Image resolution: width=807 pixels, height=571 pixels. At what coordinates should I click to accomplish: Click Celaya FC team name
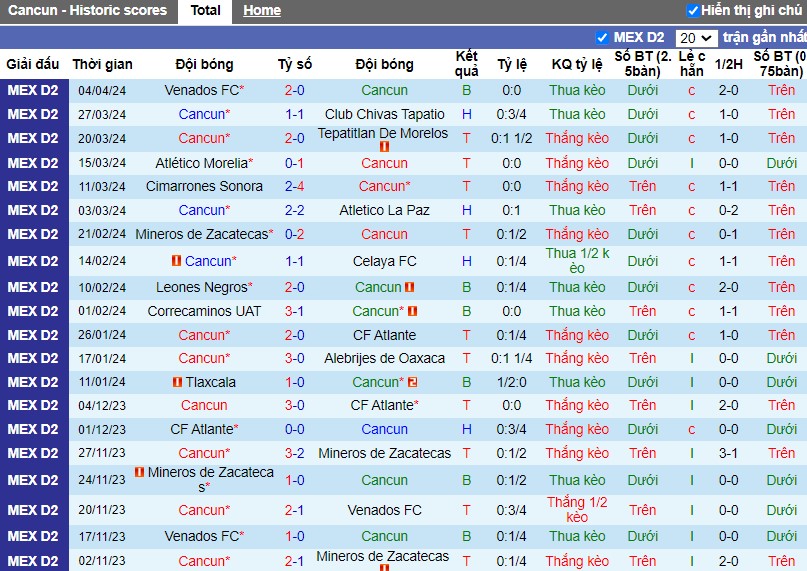click(x=384, y=262)
